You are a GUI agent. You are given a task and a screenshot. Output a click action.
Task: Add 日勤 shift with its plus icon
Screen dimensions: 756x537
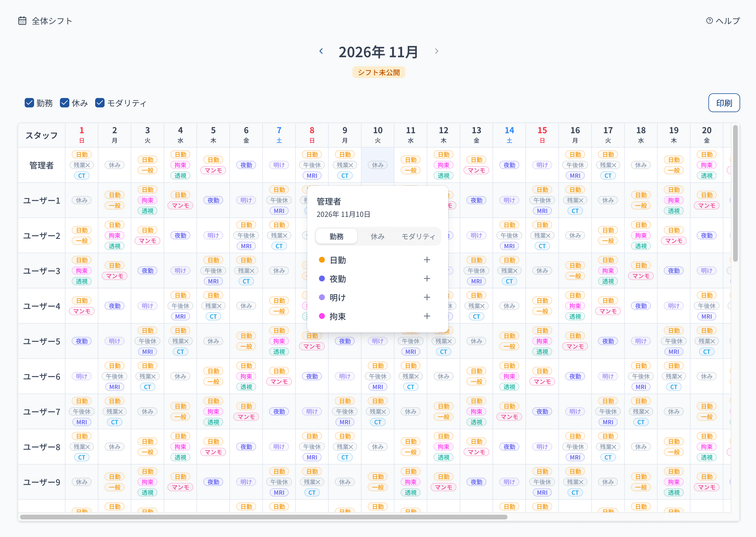click(427, 260)
